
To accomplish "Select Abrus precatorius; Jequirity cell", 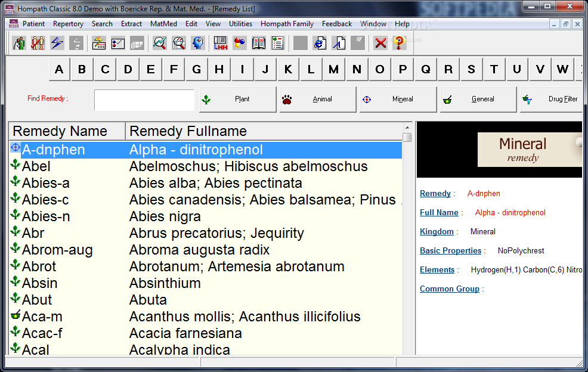I will 216,233.
